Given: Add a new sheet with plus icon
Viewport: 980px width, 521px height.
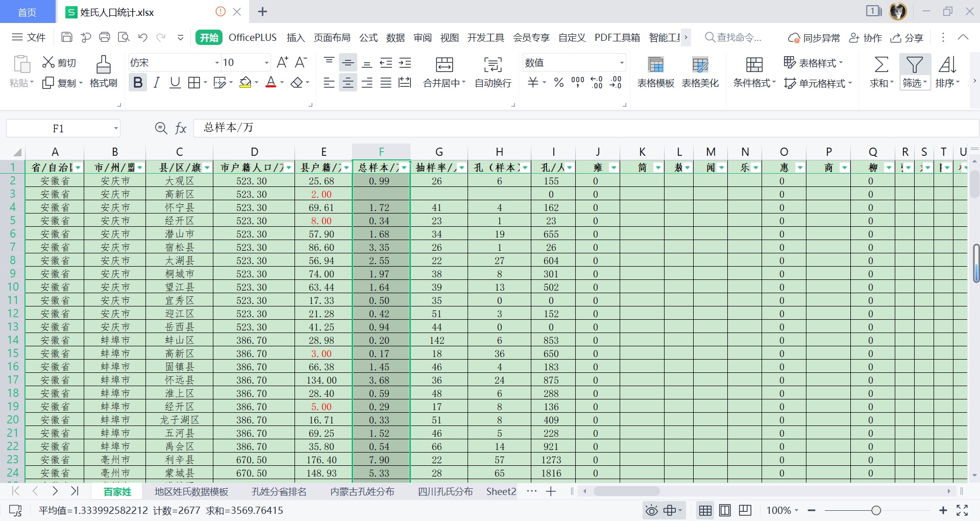Looking at the screenshot, I should [551, 491].
